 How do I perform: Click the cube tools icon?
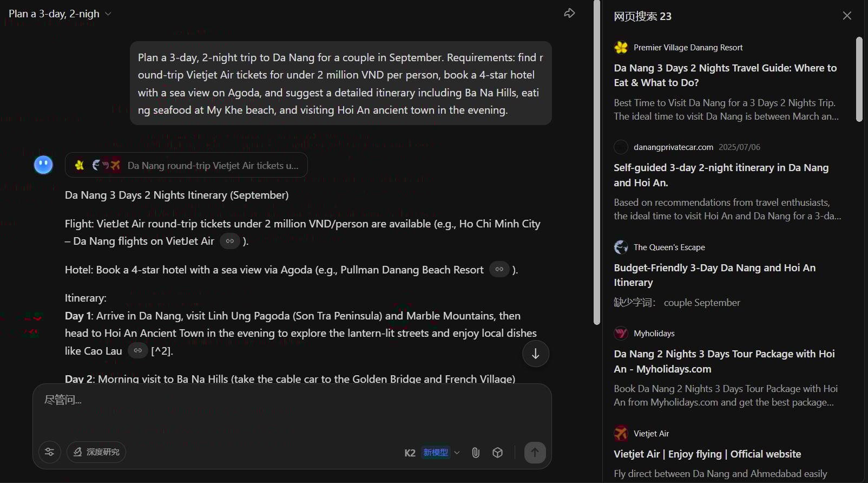point(498,453)
